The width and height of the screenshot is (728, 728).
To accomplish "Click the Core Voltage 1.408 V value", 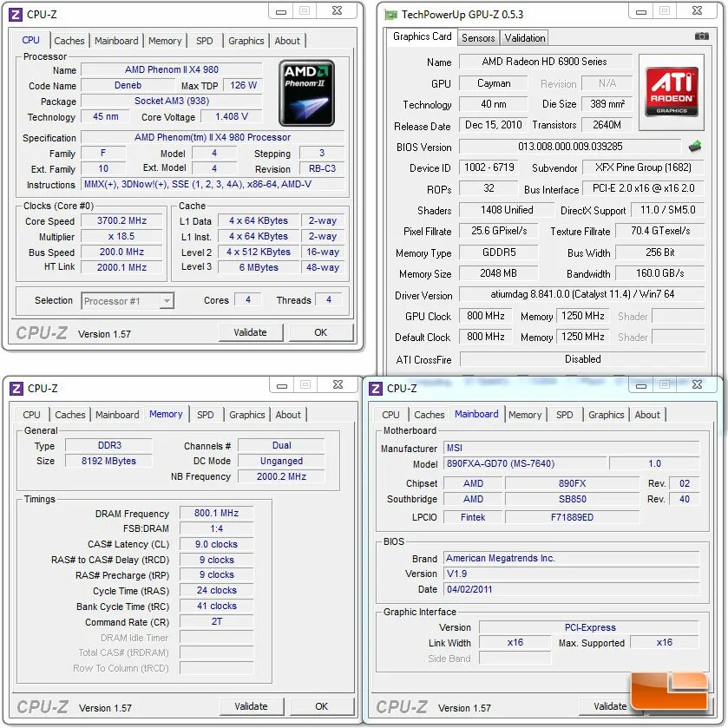I will [232, 116].
